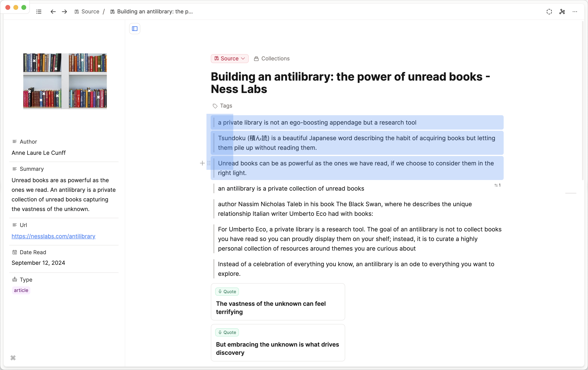Select the purple article type tag

(x=21, y=290)
